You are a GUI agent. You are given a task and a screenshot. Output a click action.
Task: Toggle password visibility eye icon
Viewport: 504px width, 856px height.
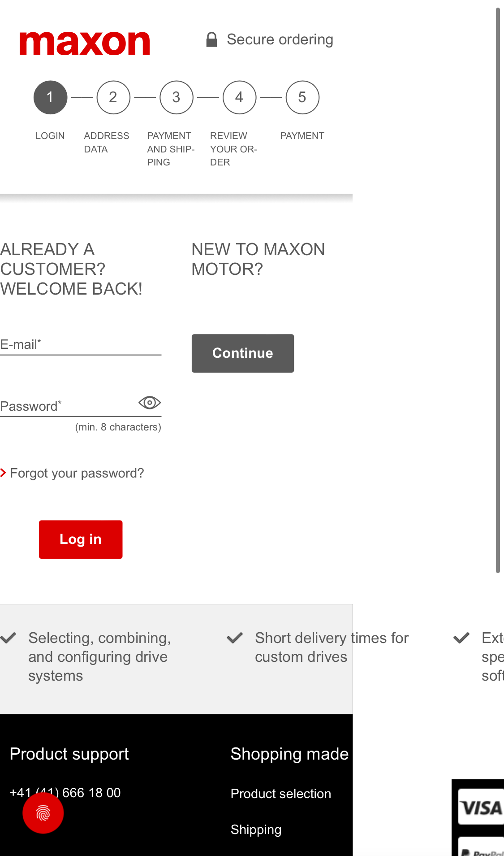coord(150,403)
